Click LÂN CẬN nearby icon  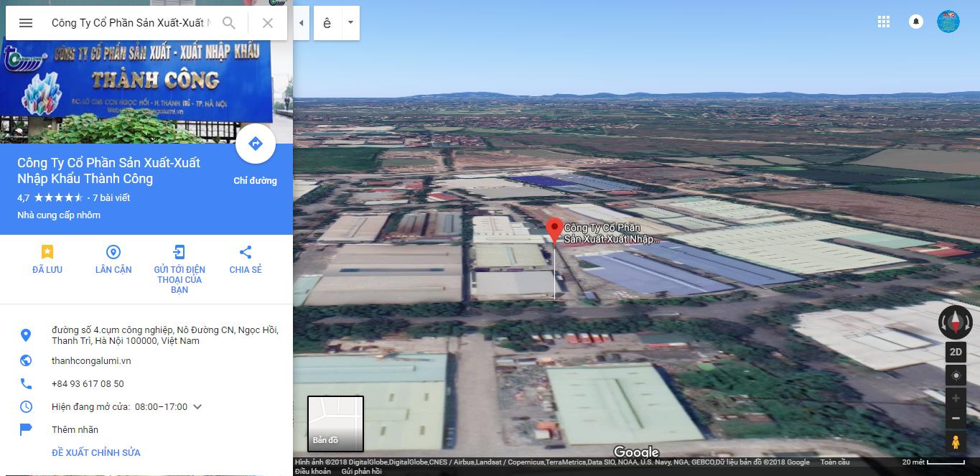tap(113, 252)
